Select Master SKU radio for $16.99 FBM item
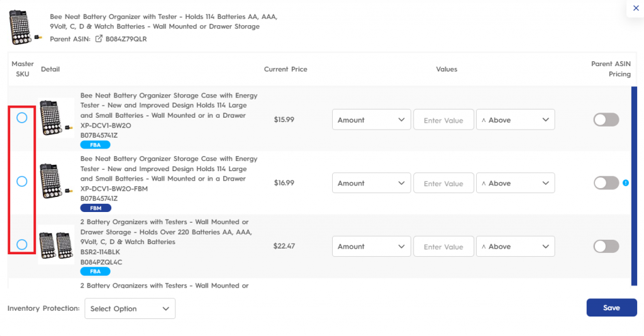644x336 pixels. tap(22, 181)
